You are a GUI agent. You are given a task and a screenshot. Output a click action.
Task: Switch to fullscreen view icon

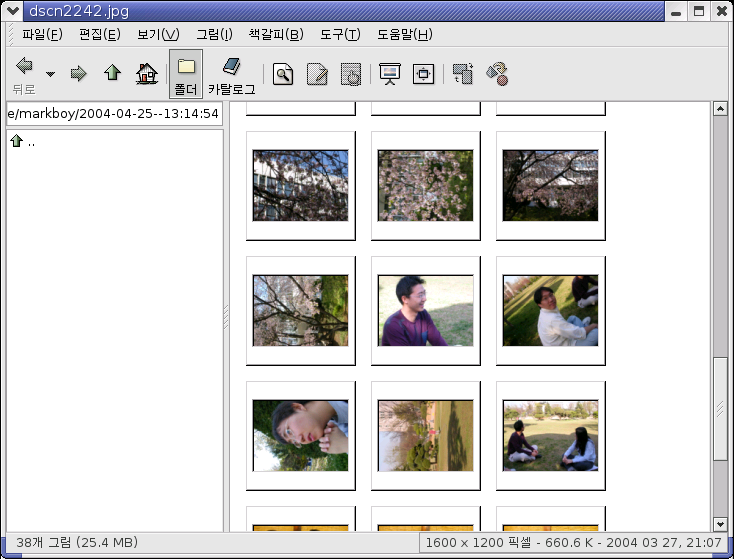tap(424, 74)
